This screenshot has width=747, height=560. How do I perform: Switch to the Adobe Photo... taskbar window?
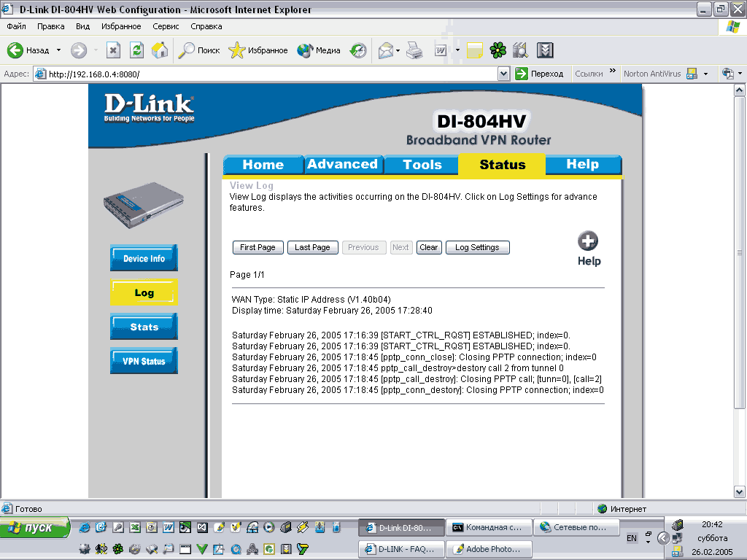click(x=489, y=549)
